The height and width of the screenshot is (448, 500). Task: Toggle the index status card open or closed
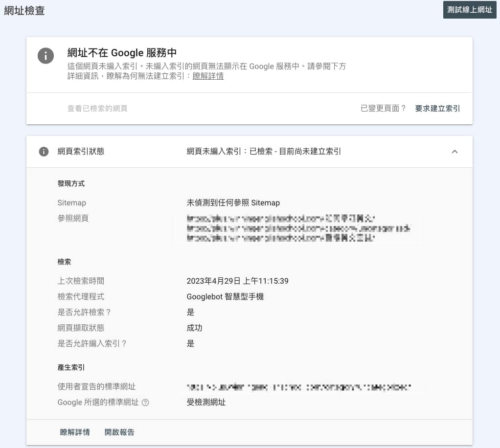[455, 152]
